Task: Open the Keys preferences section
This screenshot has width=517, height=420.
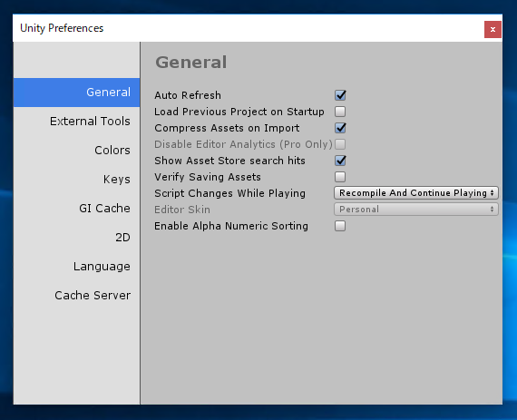Action: point(77,180)
